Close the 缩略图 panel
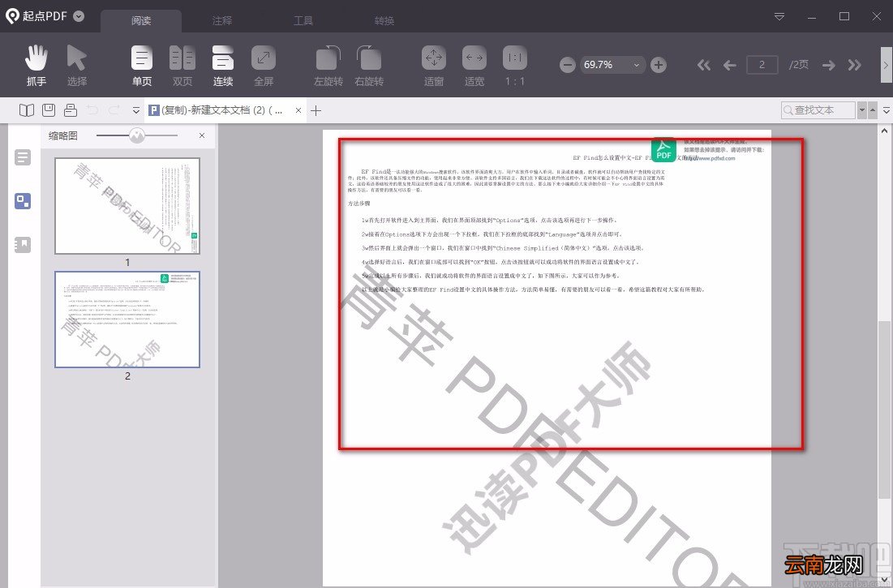 (x=202, y=135)
